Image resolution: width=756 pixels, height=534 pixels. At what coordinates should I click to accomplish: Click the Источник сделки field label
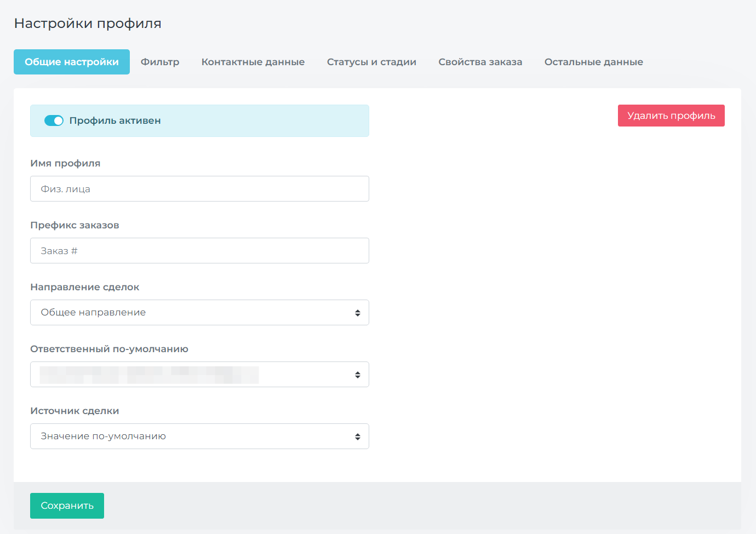[75, 411]
